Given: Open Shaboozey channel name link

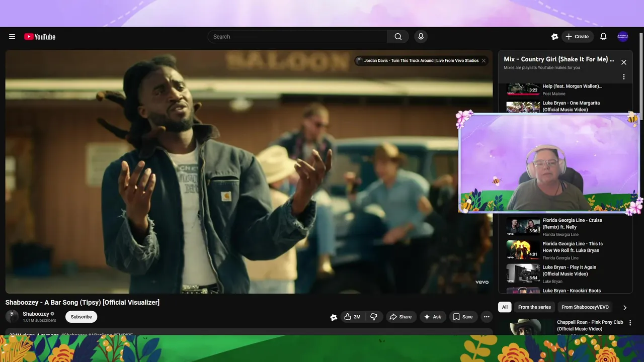Looking at the screenshot, I should 36,314.
